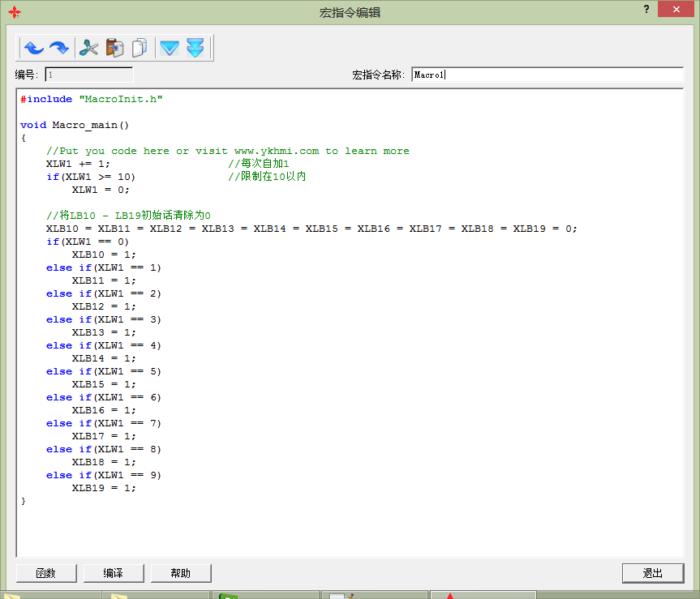The width and height of the screenshot is (700, 599).
Task: Paste using the clipboard icon
Action: pos(114,49)
